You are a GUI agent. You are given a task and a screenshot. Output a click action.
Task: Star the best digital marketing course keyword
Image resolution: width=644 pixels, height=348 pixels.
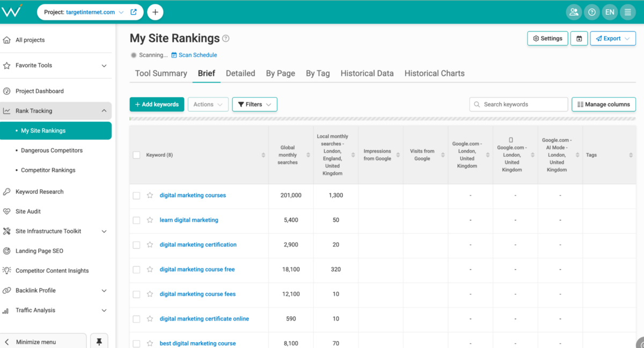(150, 344)
